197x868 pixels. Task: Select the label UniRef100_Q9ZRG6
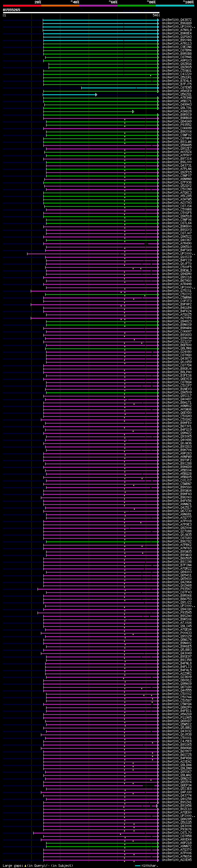point(177,64)
